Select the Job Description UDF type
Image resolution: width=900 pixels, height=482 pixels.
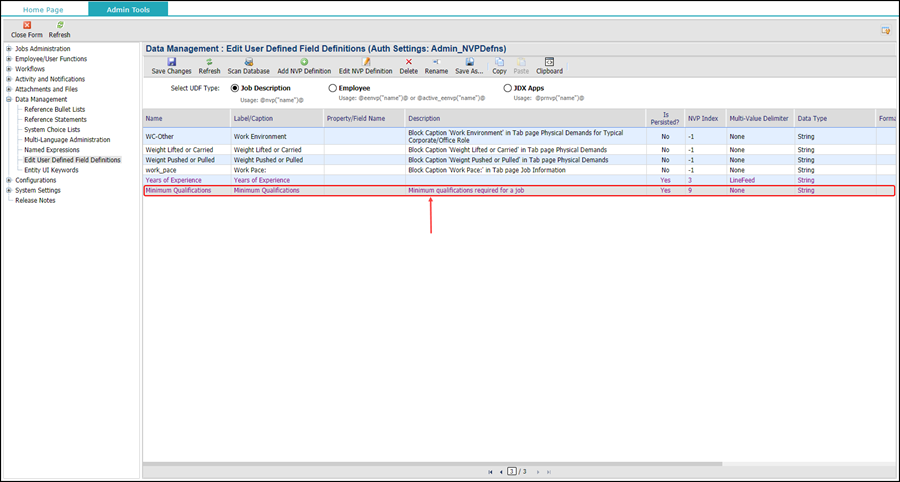click(x=235, y=88)
